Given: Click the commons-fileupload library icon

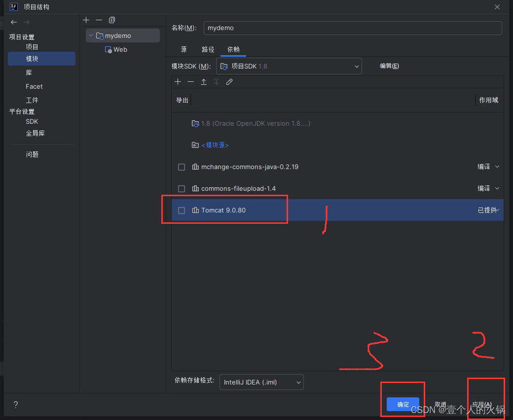Looking at the screenshot, I should click(x=195, y=189).
